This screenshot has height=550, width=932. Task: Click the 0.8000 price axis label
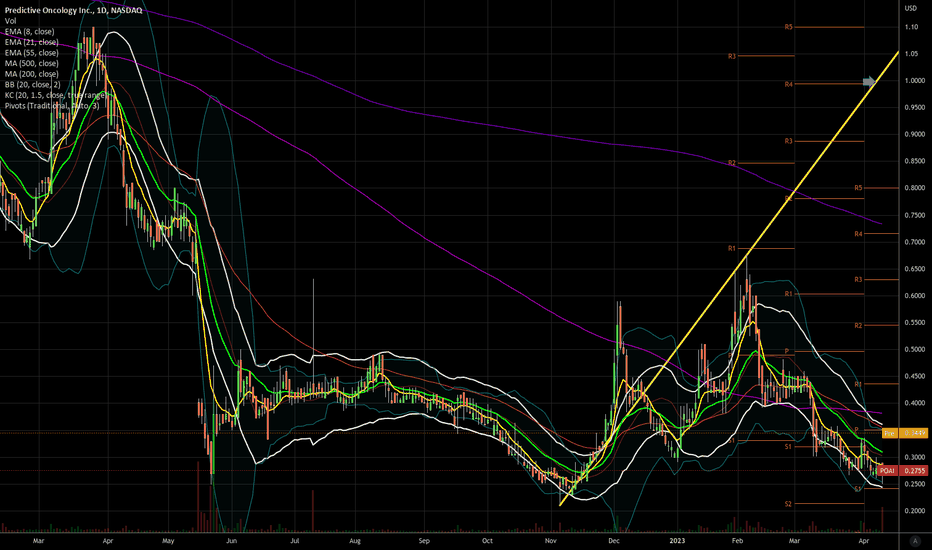915,188
